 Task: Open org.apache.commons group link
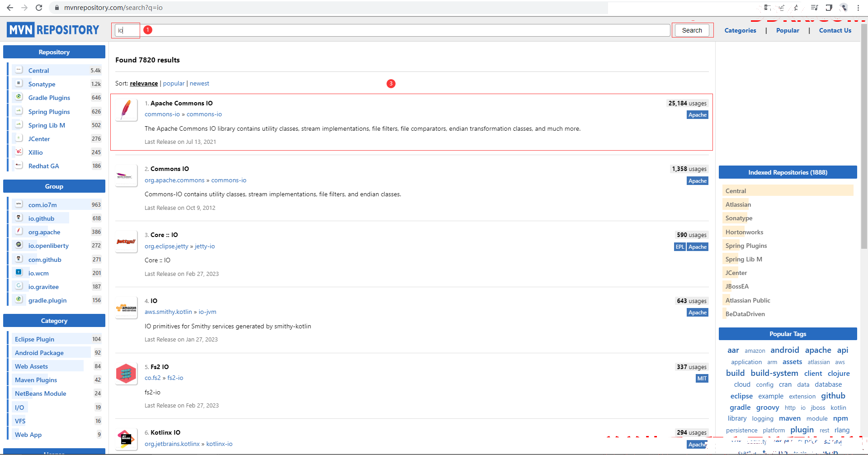pyautogui.click(x=175, y=180)
